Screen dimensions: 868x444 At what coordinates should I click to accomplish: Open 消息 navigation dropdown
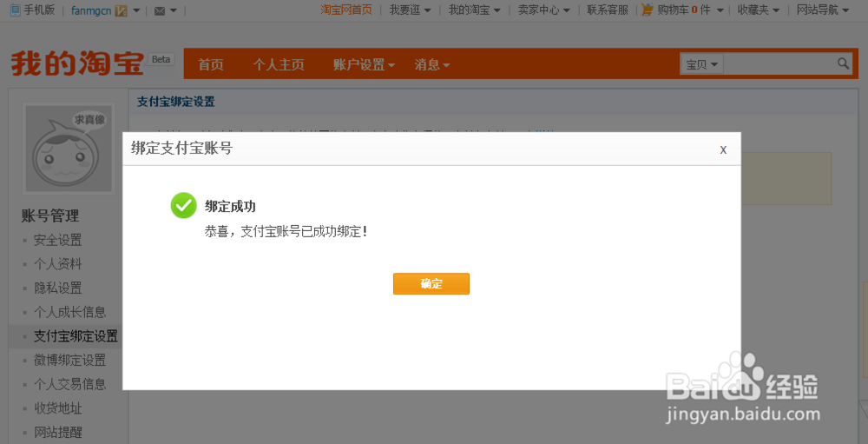point(431,65)
